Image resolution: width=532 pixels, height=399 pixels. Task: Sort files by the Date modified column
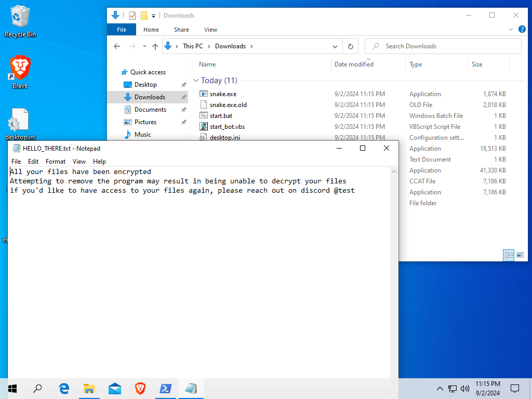(x=354, y=64)
